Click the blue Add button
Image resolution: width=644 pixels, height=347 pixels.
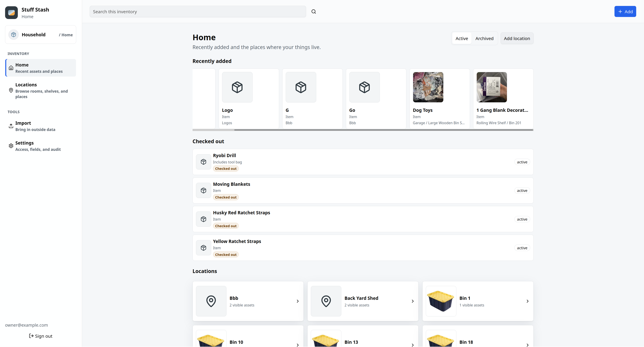click(625, 12)
